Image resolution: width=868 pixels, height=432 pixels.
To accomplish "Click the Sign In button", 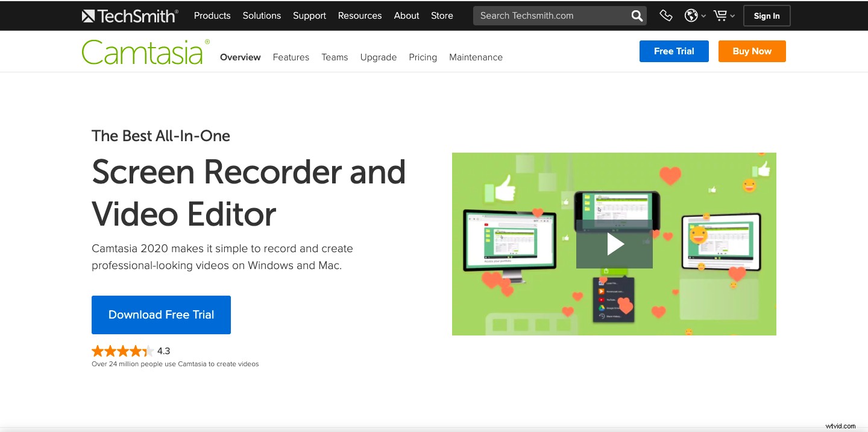I will [x=766, y=16].
